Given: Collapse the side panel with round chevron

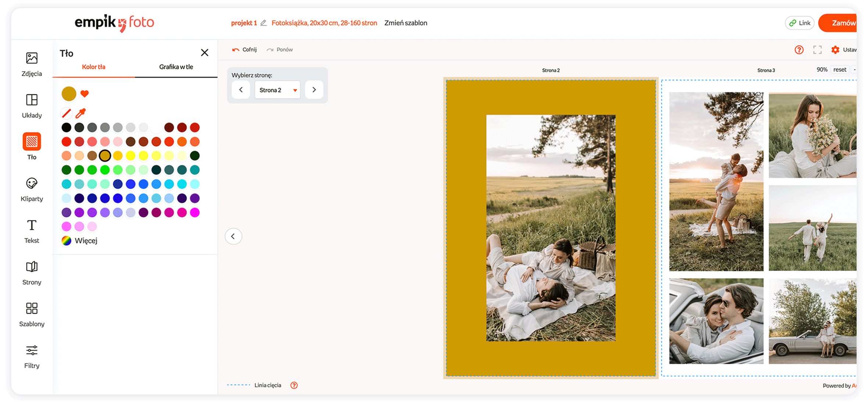Looking at the screenshot, I should coord(233,236).
